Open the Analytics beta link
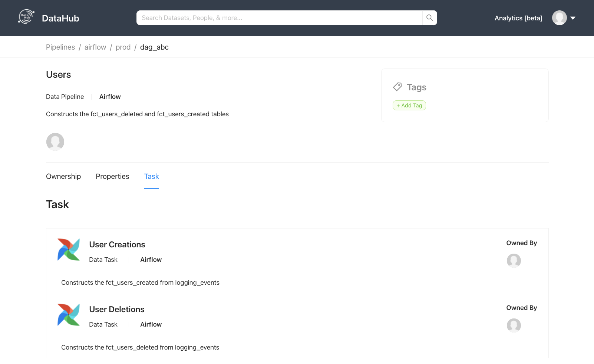594x364 pixels. 518,18
